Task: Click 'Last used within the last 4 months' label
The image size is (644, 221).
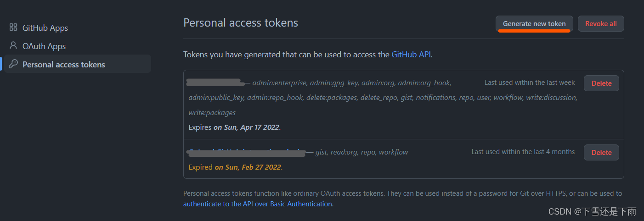Action: point(523,152)
